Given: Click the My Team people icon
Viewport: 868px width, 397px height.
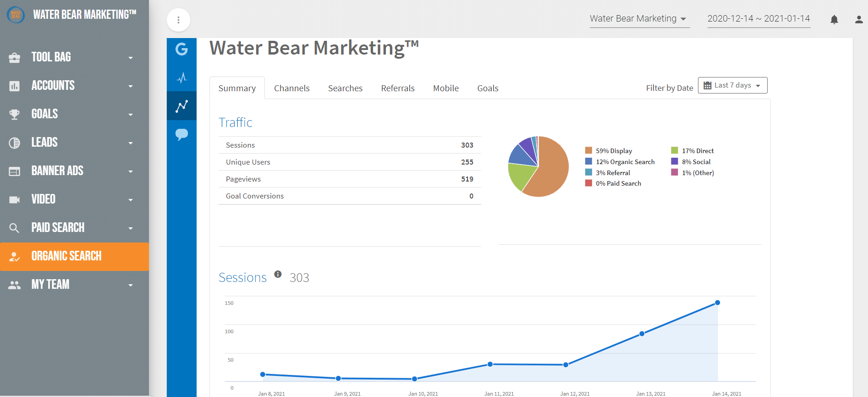Looking at the screenshot, I should coord(15,285).
